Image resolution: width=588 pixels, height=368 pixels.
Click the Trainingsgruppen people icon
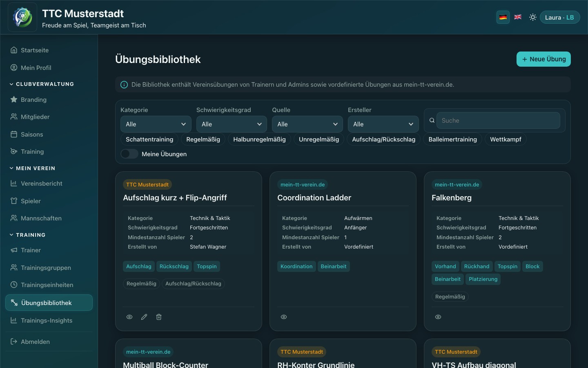(14, 267)
